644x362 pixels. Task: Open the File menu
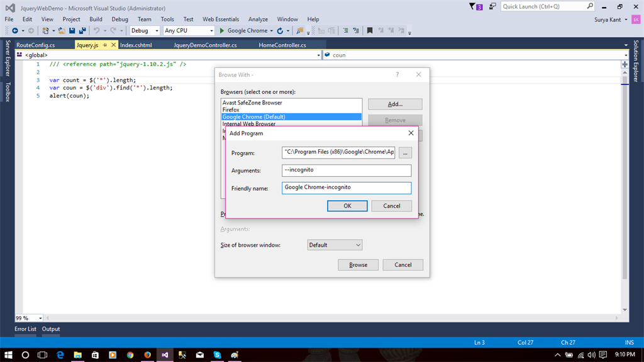click(x=9, y=20)
